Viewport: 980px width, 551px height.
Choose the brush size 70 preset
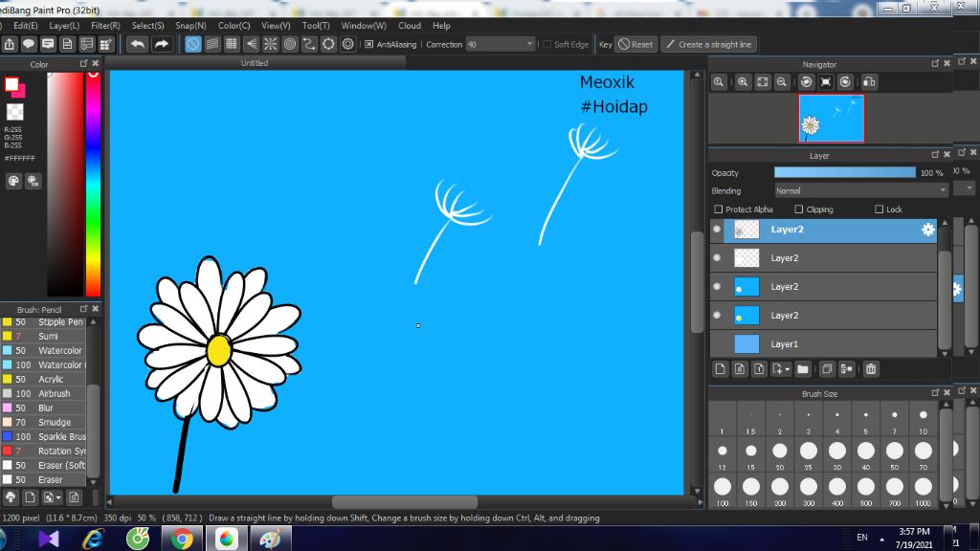click(x=924, y=454)
